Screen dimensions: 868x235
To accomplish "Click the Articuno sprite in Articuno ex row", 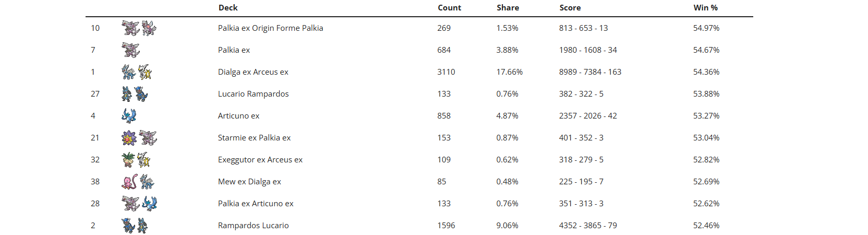I will 129,116.
